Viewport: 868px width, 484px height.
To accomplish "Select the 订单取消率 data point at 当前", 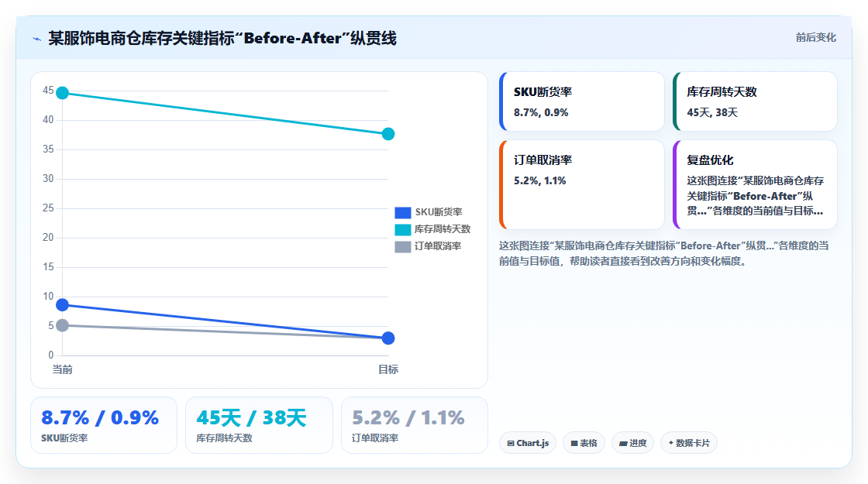I will coord(63,325).
